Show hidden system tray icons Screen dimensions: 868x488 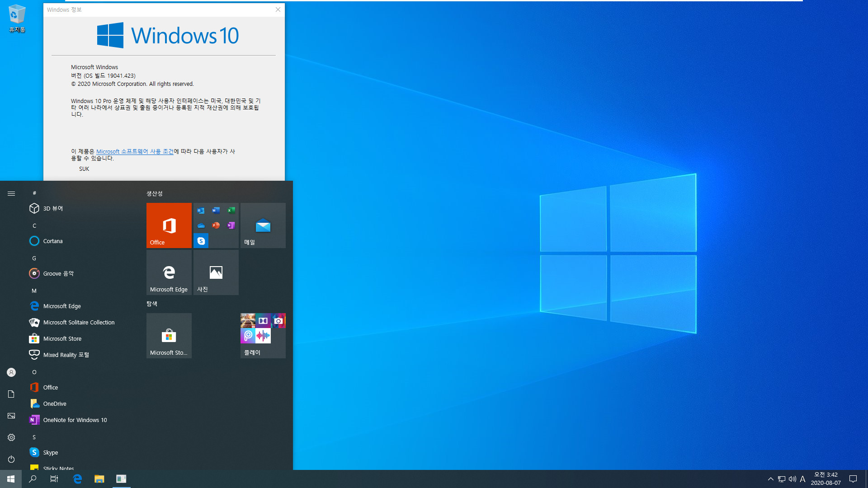click(x=771, y=479)
